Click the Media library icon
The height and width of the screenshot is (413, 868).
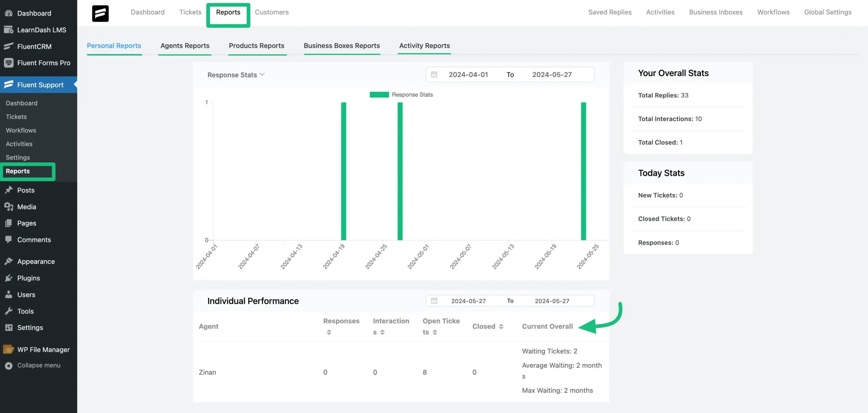pos(9,207)
